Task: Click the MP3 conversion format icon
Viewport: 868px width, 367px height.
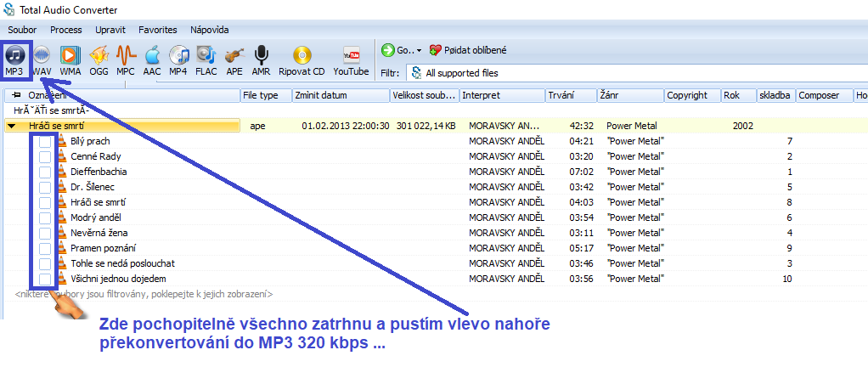Action: click(x=14, y=59)
